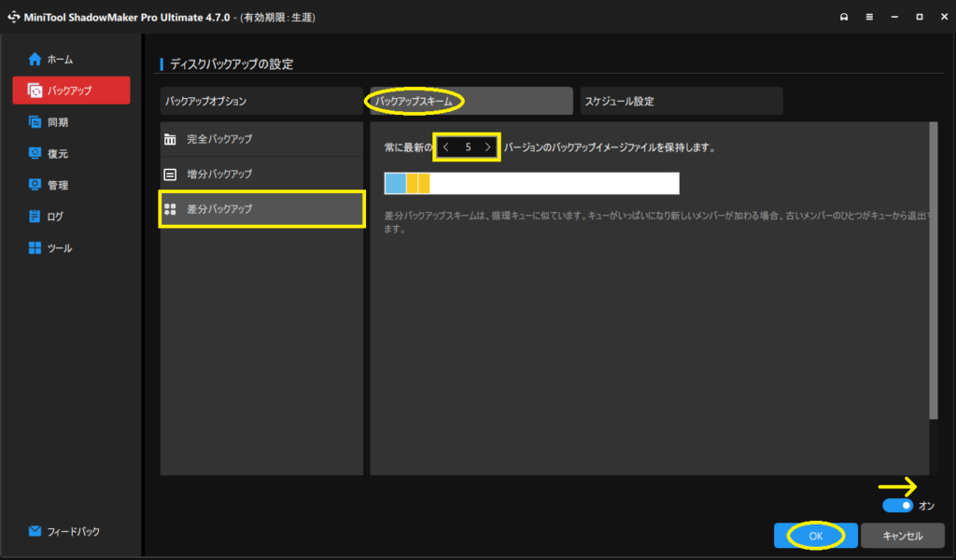The width and height of the screenshot is (956, 560).
Task: Click the version number field showing 5
Action: pos(468,147)
